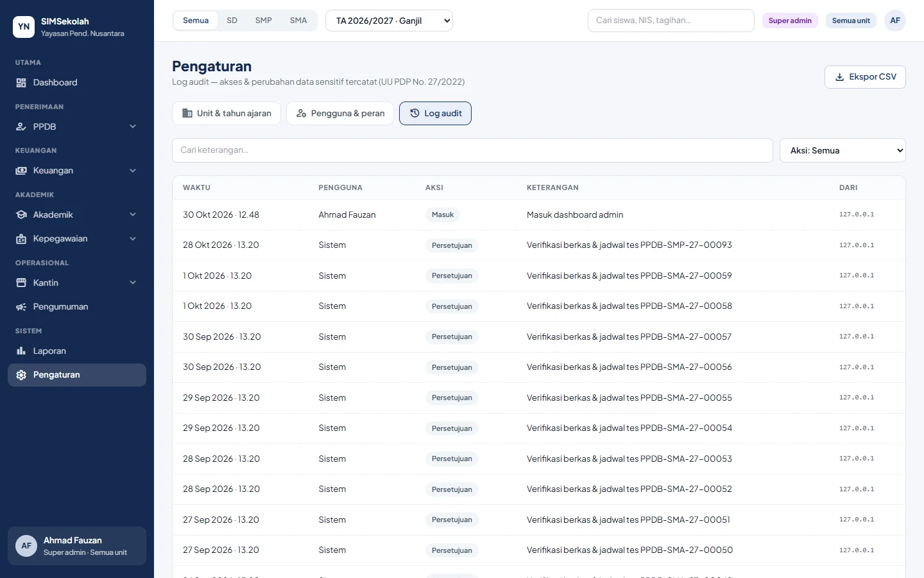Click the users icon on Pengguna & peran
The height and width of the screenshot is (578, 924).
(x=302, y=114)
